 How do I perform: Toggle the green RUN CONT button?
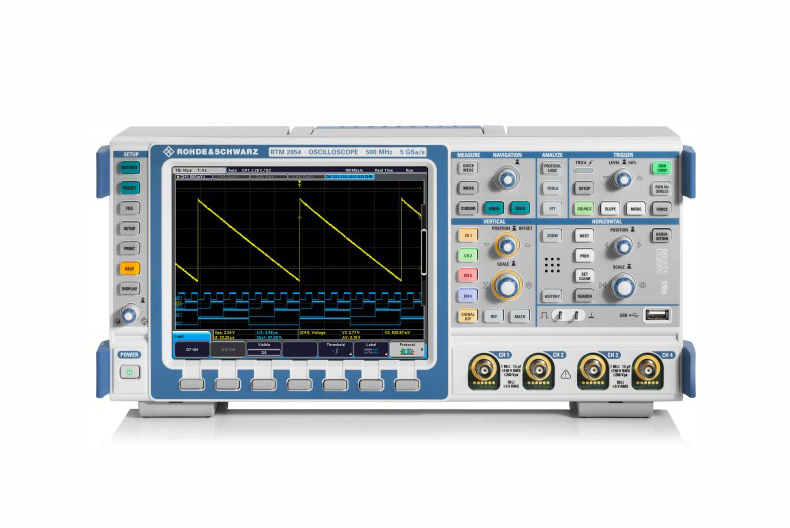point(660,168)
